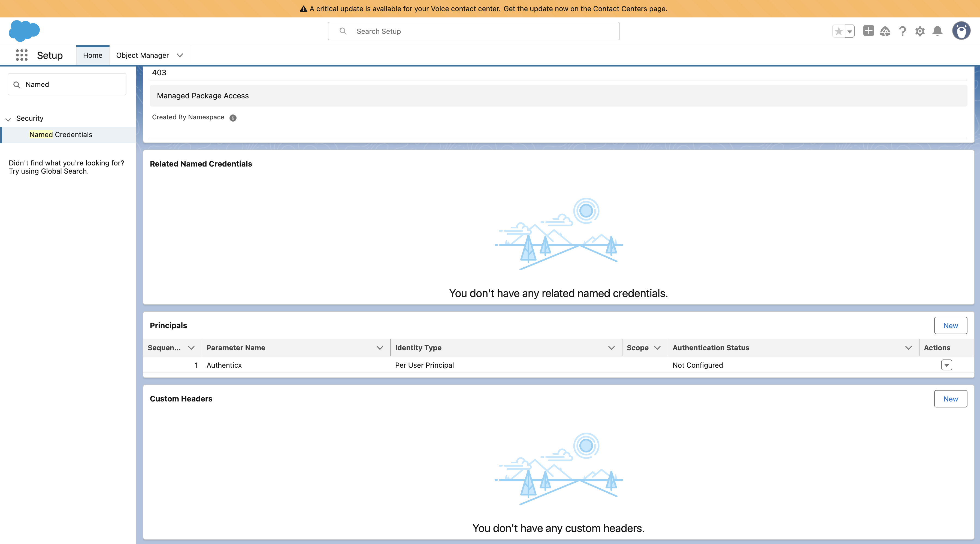Click the Created By Namespace label

coord(188,117)
